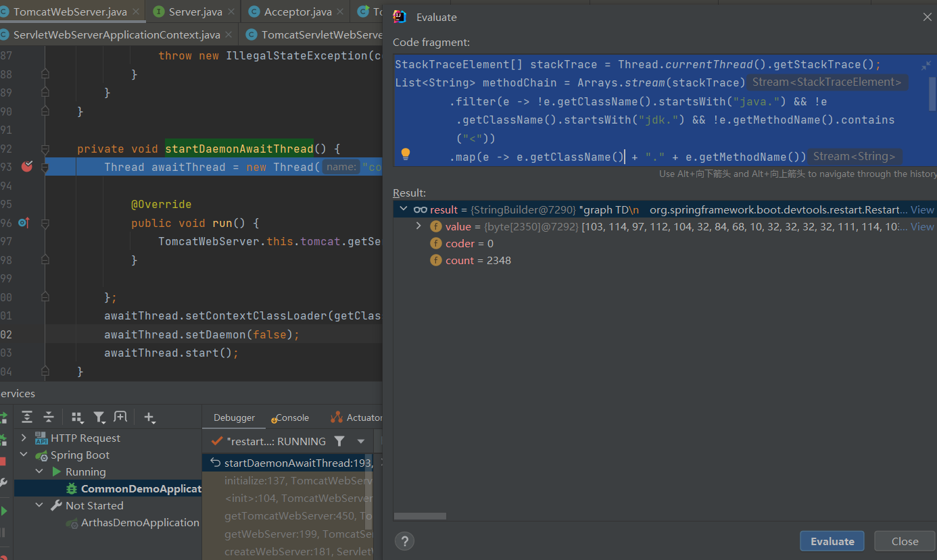Viewport: 937px width, 560px height.
Task: Collapse the Spring Boot tree node
Action: point(24,455)
